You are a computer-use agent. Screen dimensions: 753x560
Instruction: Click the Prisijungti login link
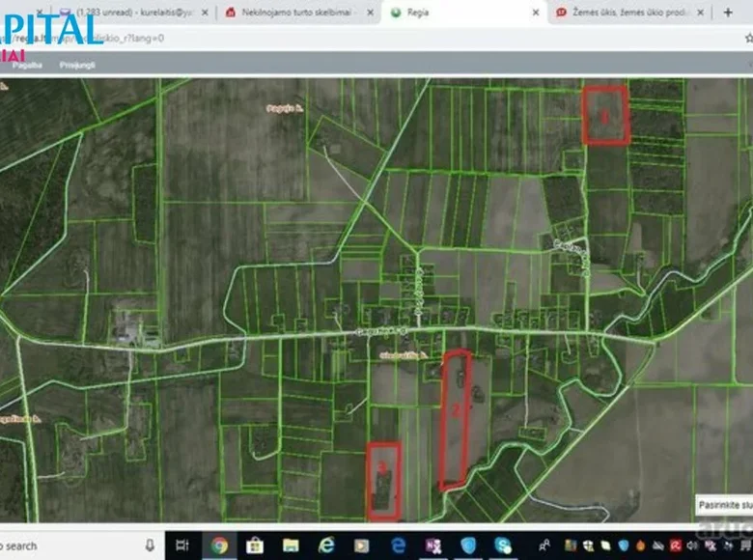tap(77, 65)
